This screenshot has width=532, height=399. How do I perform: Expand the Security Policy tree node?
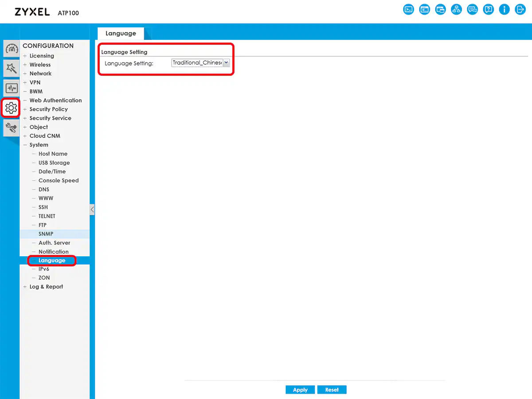(x=25, y=109)
